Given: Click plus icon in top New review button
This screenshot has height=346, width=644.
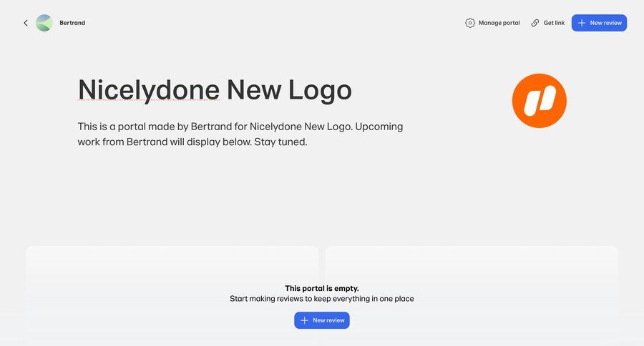Looking at the screenshot, I should (x=582, y=23).
